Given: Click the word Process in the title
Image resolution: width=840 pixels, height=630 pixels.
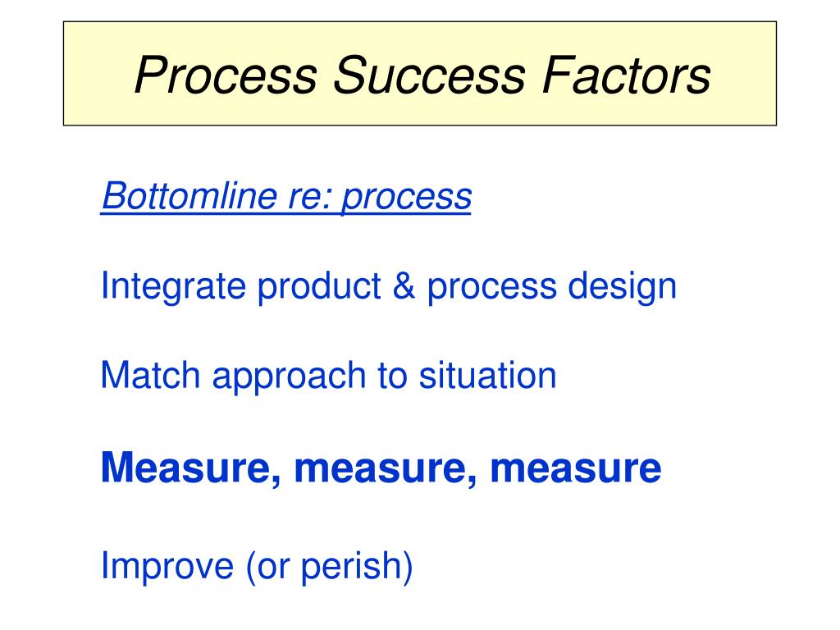Looking at the screenshot, I should point(226,75).
